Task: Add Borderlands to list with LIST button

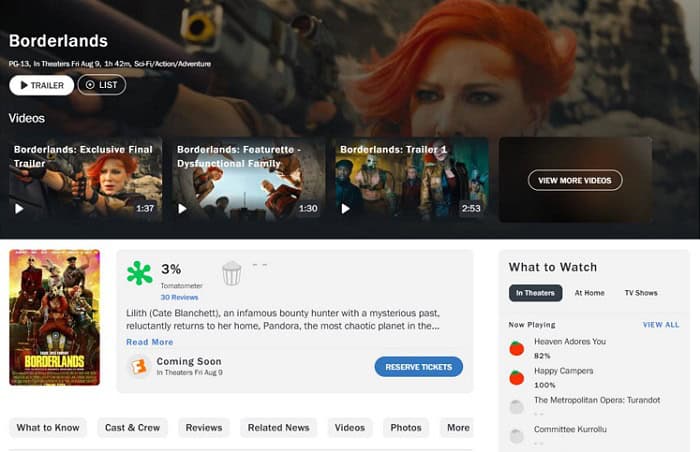Action: click(102, 85)
